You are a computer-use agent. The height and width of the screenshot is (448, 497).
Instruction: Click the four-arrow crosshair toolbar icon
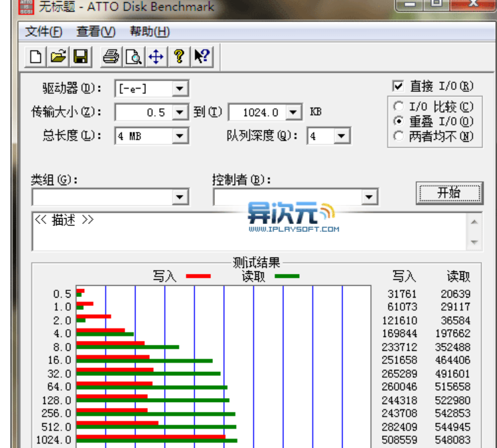point(156,57)
